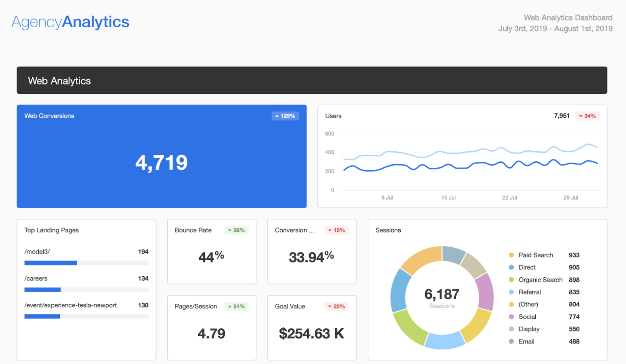Select the Web Analytics Dashboard title
This screenshot has height=364, width=626.
[568, 17]
